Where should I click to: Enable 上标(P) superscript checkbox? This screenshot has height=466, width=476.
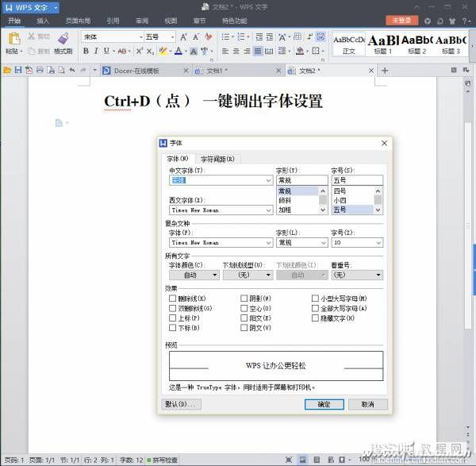click(172, 318)
